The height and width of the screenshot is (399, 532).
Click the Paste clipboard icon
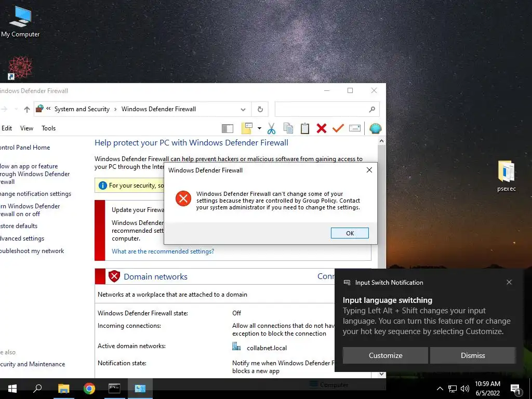[x=304, y=128]
